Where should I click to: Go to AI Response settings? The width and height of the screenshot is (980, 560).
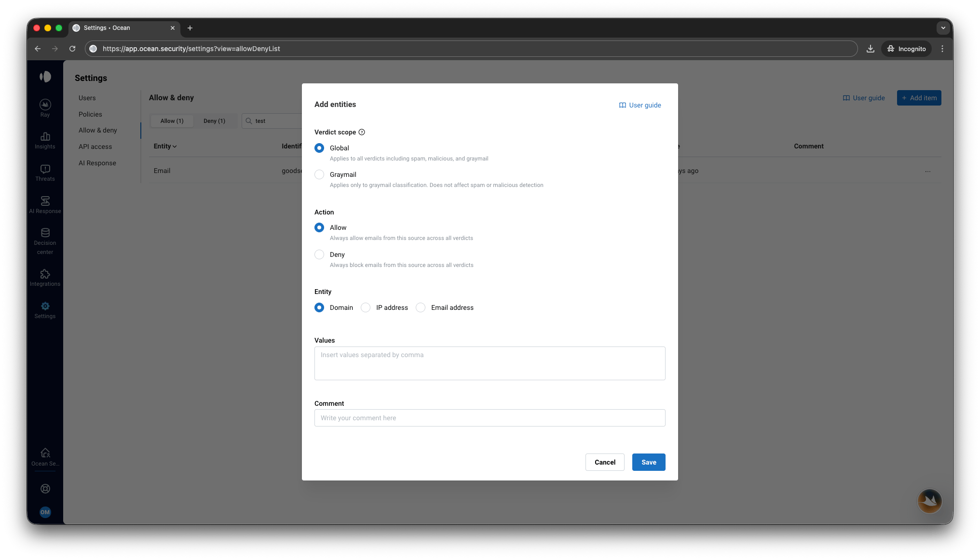click(x=97, y=163)
